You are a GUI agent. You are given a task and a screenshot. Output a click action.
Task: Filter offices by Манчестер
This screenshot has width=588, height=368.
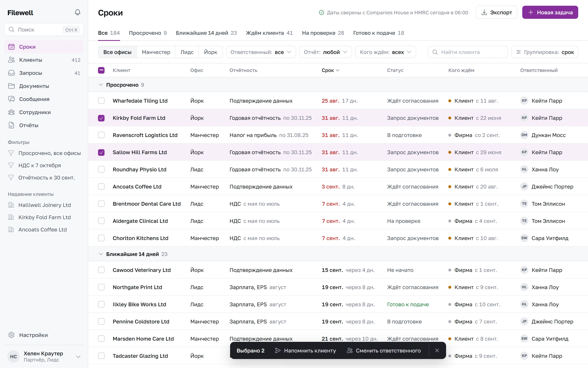tap(156, 52)
